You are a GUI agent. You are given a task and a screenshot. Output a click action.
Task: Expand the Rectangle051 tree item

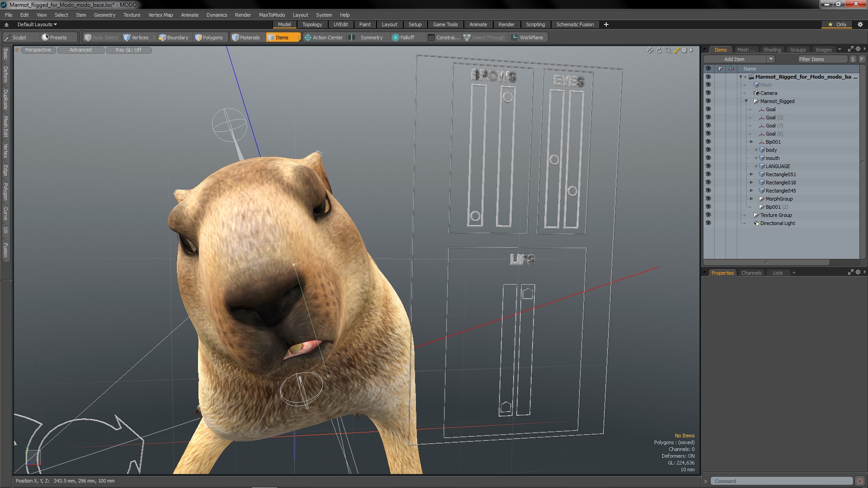click(x=751, y=174)
